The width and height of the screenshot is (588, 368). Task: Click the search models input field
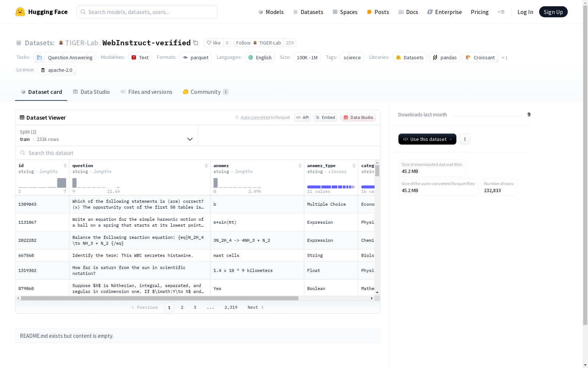coord(147,12)
